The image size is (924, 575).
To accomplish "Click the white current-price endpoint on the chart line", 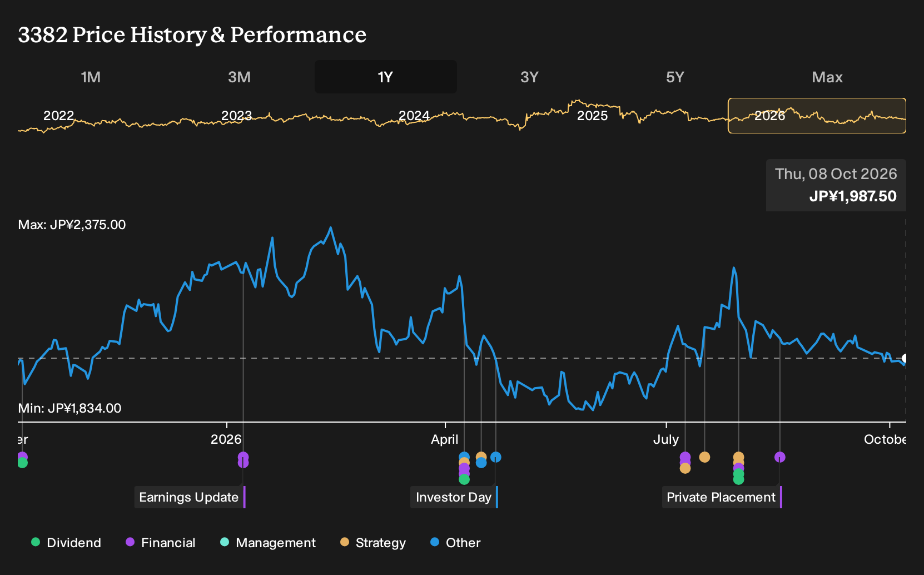I will click(905, 358).
